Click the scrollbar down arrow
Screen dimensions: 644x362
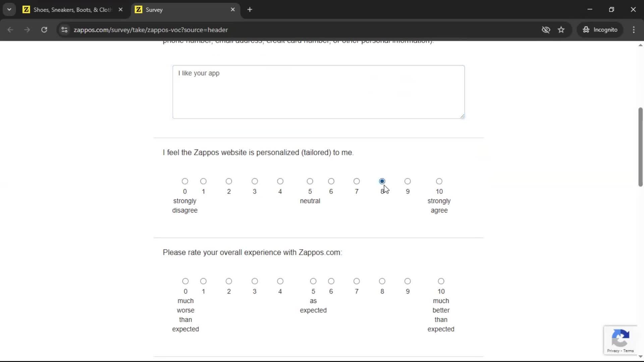(640, 357)
